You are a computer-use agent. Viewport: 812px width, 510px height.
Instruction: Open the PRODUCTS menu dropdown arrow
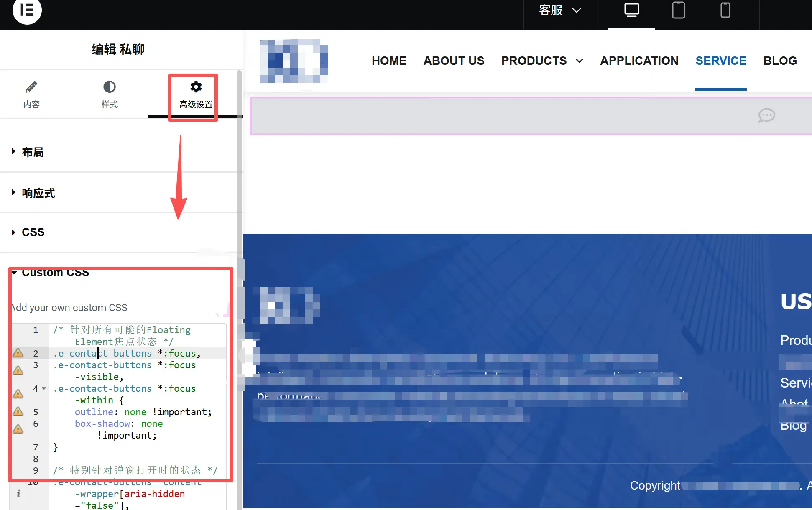580,61
